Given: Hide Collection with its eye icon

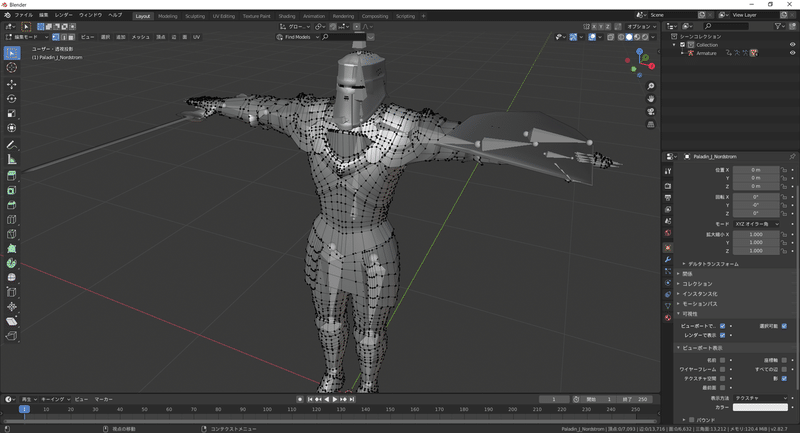Looking at the screenshot, I should pyautogui.click(x=792, y=45).
